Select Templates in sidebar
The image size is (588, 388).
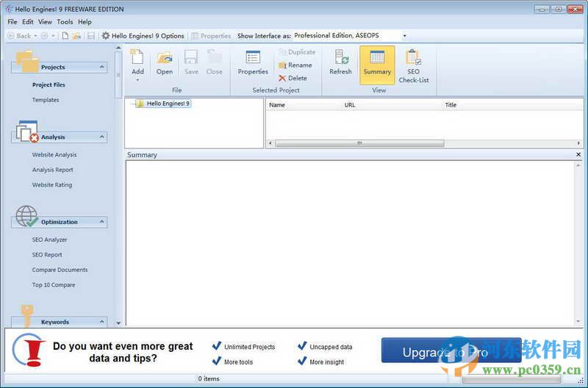click(x=46, y=100)
